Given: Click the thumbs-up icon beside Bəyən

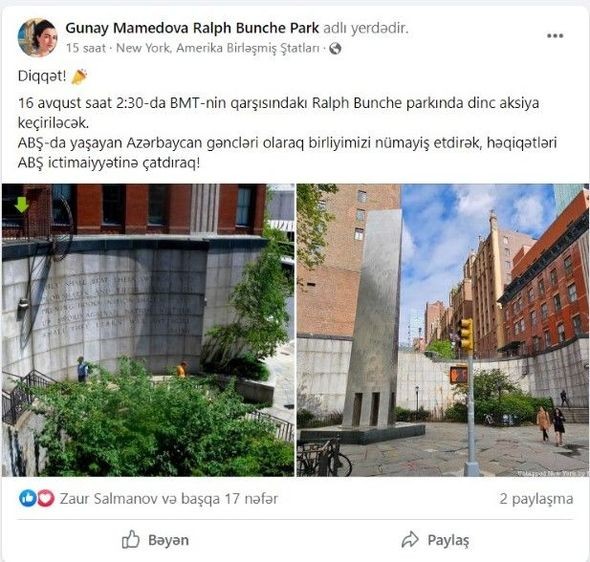Looking at the screenshot, I should pyautogui.click(x=131, y=539).
